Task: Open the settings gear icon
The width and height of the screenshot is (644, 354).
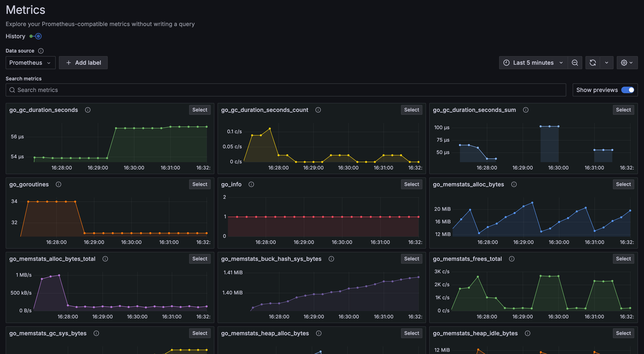Action: pos(624,63)
